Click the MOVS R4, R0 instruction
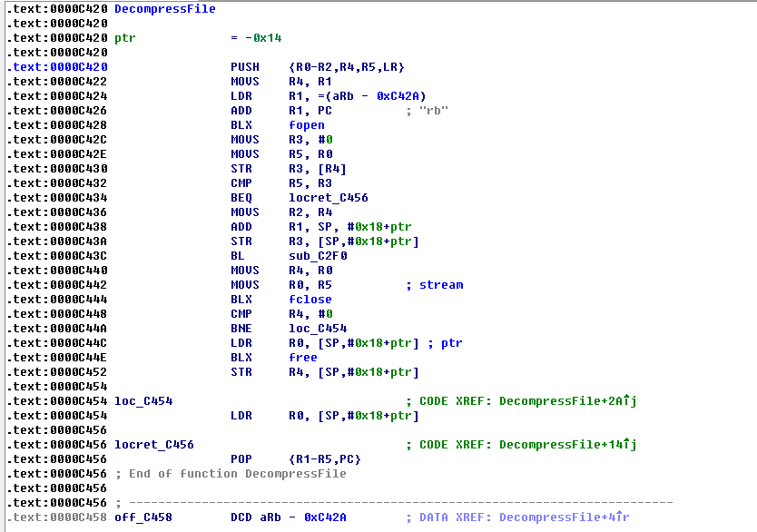The image size is (757, 532). [x=281, y=271]
